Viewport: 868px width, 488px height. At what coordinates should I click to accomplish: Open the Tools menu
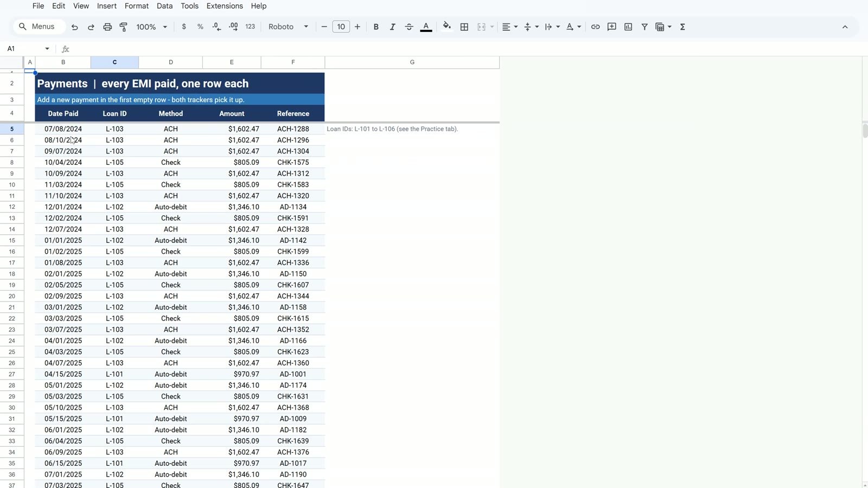[189, 6]
